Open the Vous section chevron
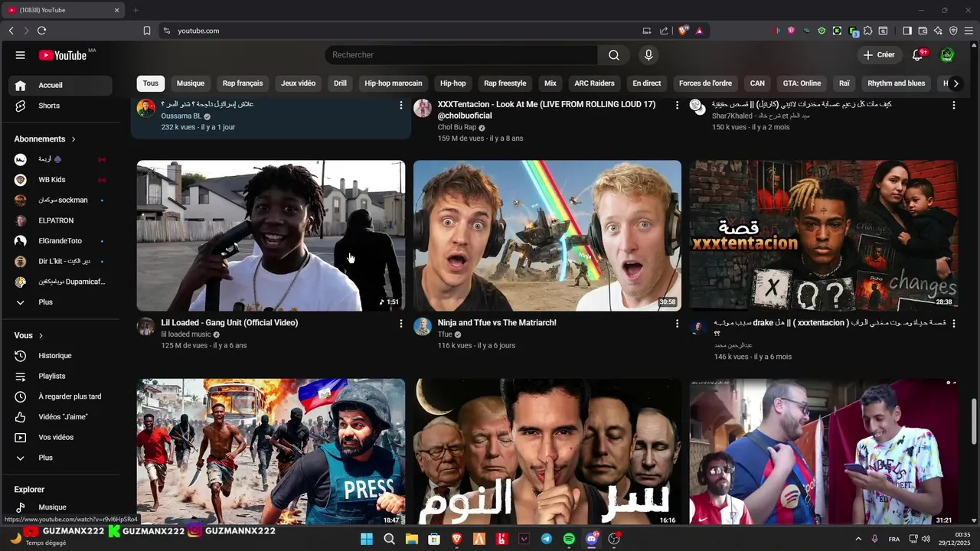This screenshot has height=551, width=980. click(41, 336)
